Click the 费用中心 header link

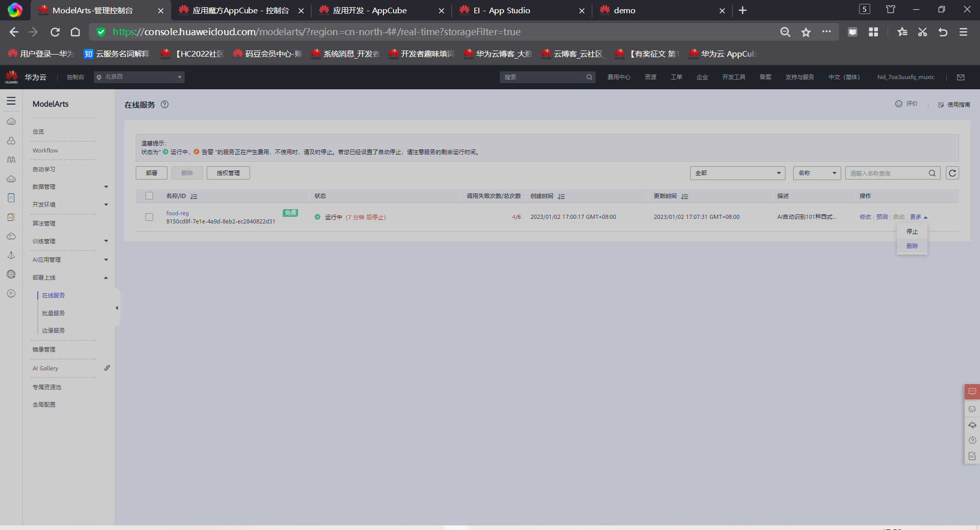click(619, 77)
